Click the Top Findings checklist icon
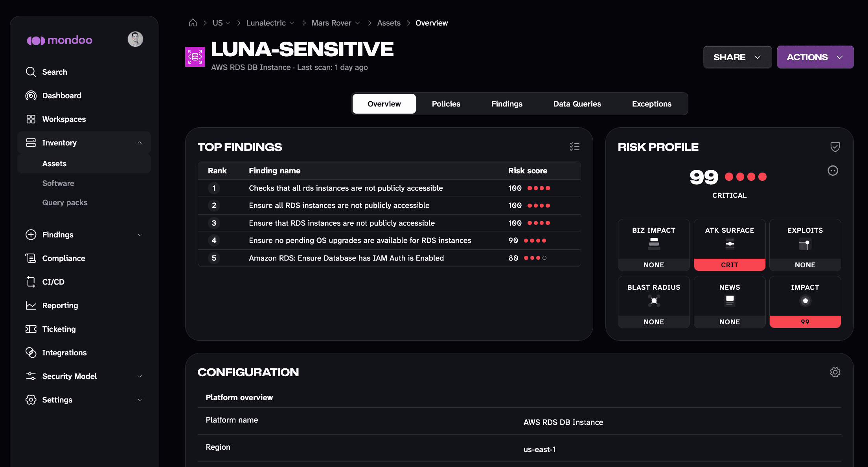This screenshot has width=868, height=467. pos(574,147)
